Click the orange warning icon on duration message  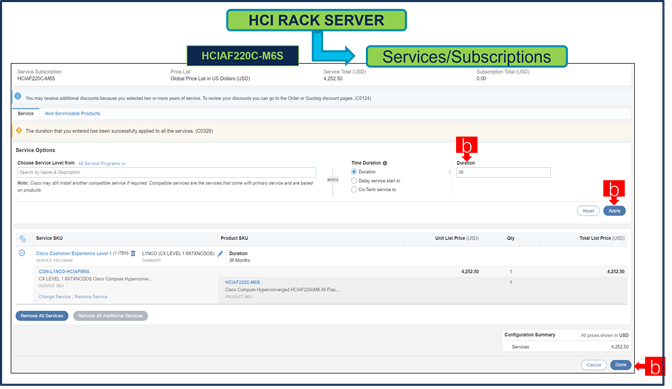(19, 131)
